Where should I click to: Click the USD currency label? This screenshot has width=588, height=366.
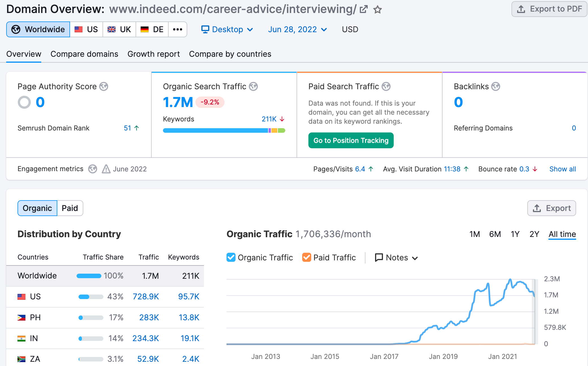(x=350, y=29)
